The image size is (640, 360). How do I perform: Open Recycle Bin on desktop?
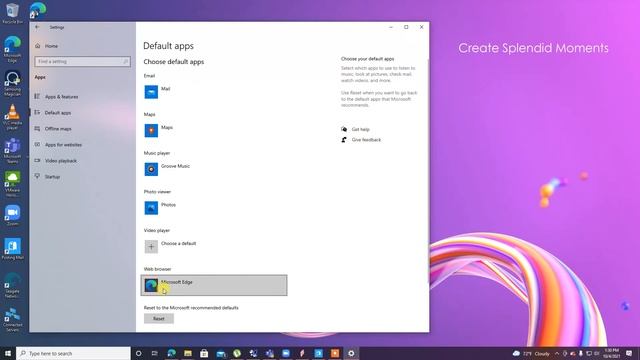pyautogui.click(x=12, y=13)
